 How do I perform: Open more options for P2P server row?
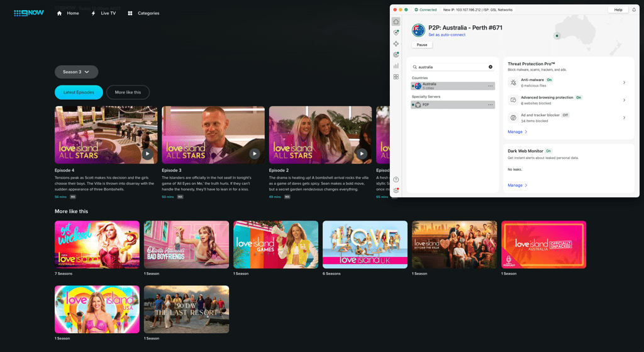[491, 105]
